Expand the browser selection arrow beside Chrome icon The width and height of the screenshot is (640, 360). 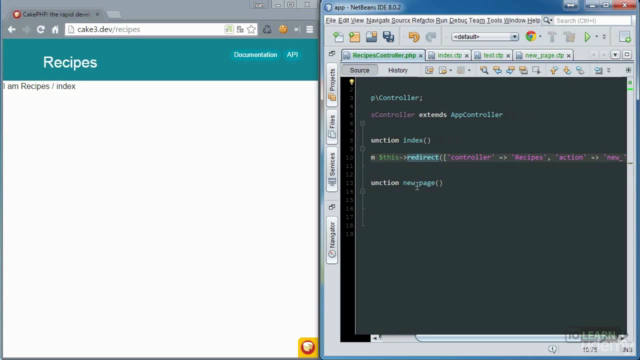[540, 37]
